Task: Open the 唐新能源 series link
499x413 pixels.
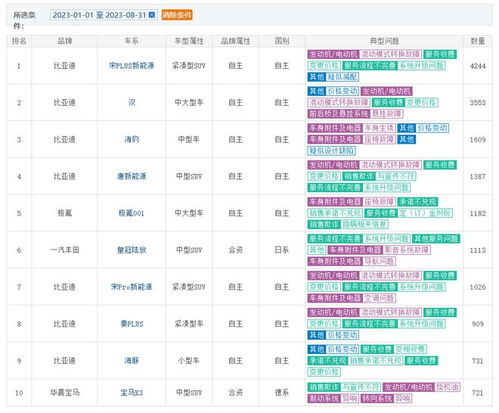Action: 132,176
